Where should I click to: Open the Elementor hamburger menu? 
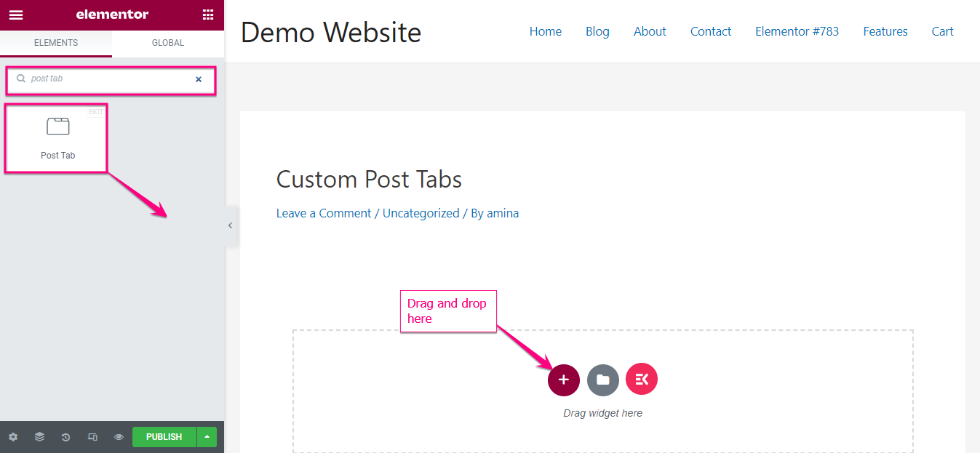coord(15,15)
